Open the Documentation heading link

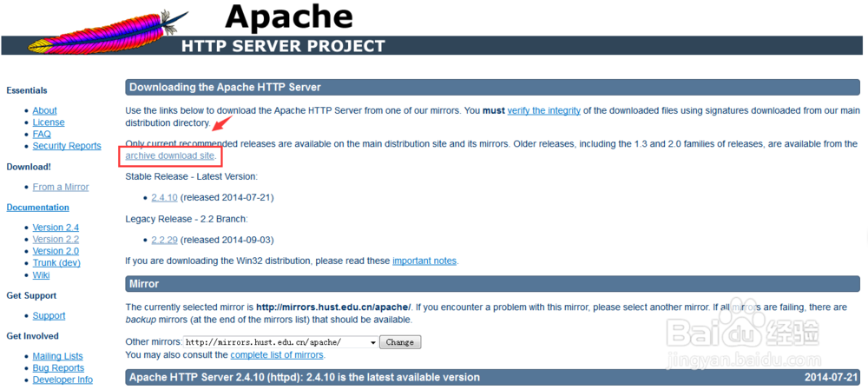point(37,208)
